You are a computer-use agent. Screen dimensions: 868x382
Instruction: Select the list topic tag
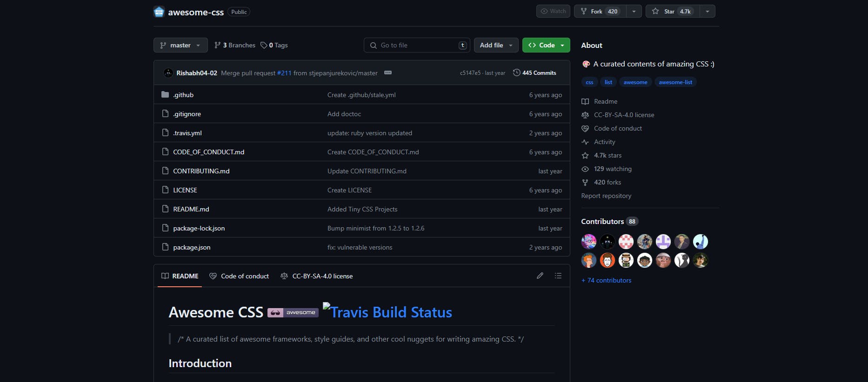tap(608, 82)
